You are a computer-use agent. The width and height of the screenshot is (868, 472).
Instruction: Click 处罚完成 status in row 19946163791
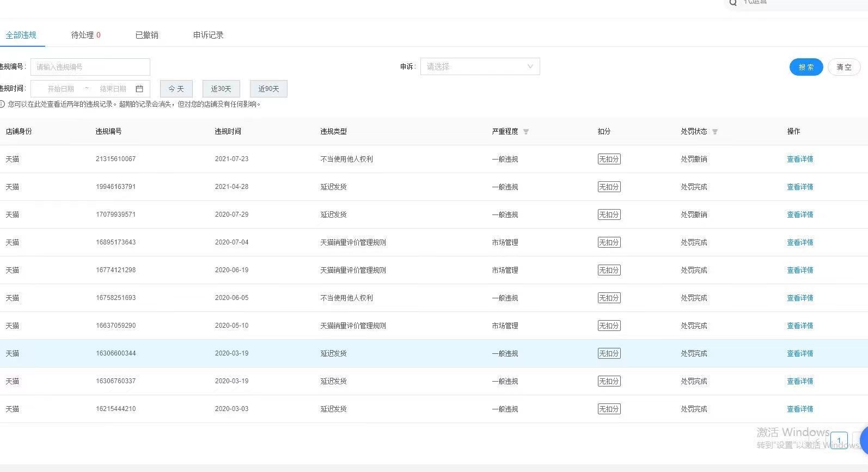[694, 187]
